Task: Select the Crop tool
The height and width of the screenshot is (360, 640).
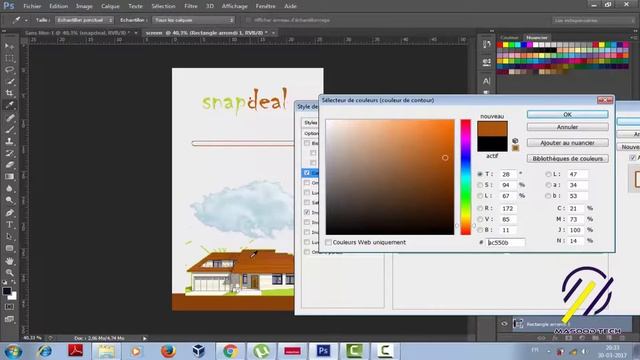Action: tap(9, 93)
